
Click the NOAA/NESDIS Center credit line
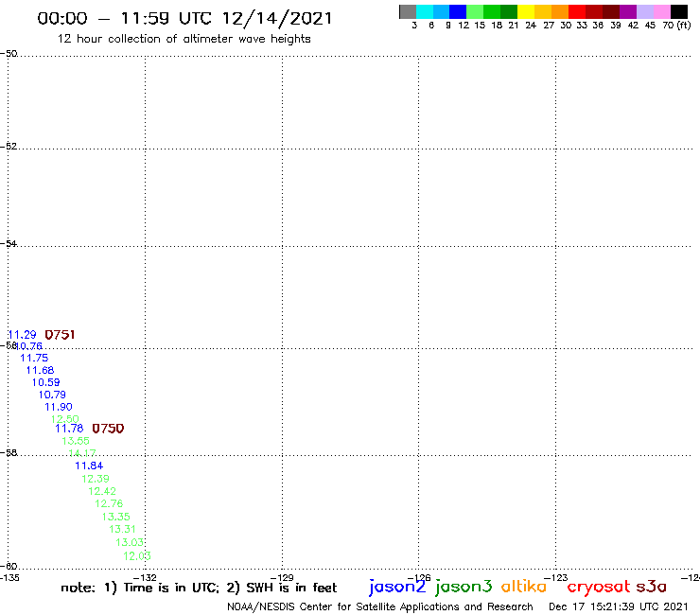[380, 607]
